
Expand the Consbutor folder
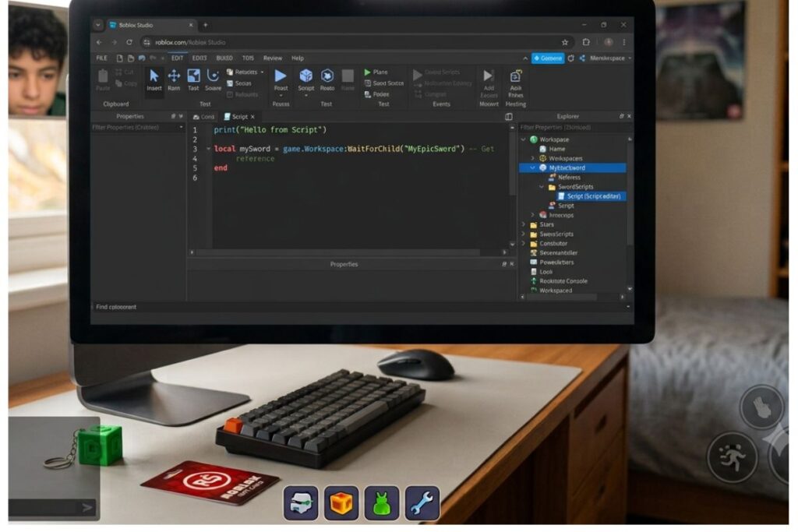click(x=523, y=243)
